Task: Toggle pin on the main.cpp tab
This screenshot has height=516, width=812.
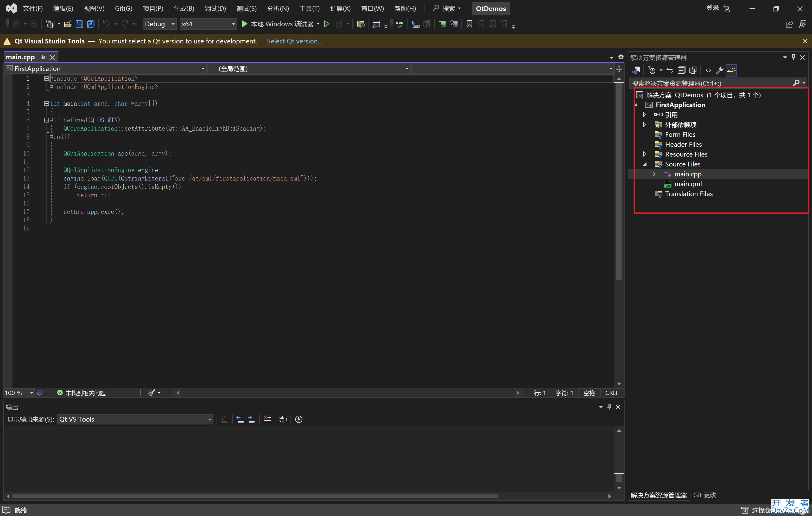Action: (43, 57)
